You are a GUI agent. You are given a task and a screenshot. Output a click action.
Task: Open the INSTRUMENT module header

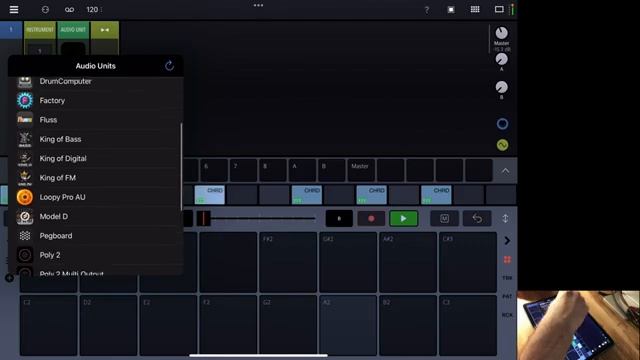point(40,30)
